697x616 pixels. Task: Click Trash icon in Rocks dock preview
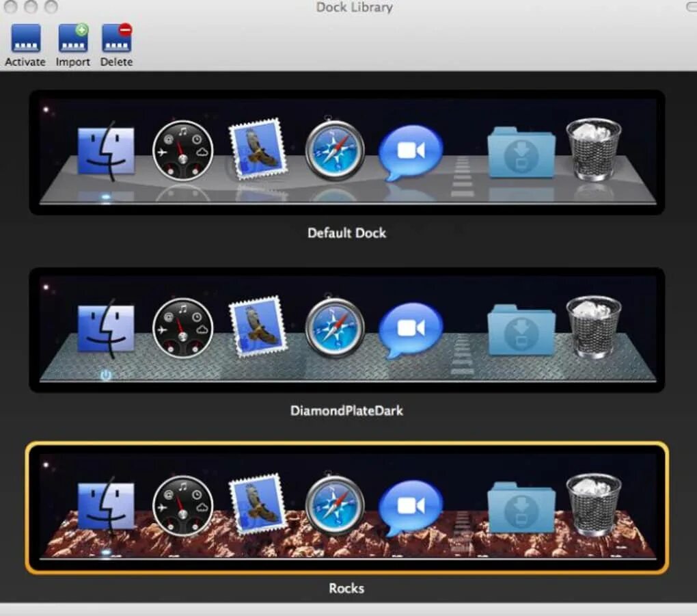[593, 505]
